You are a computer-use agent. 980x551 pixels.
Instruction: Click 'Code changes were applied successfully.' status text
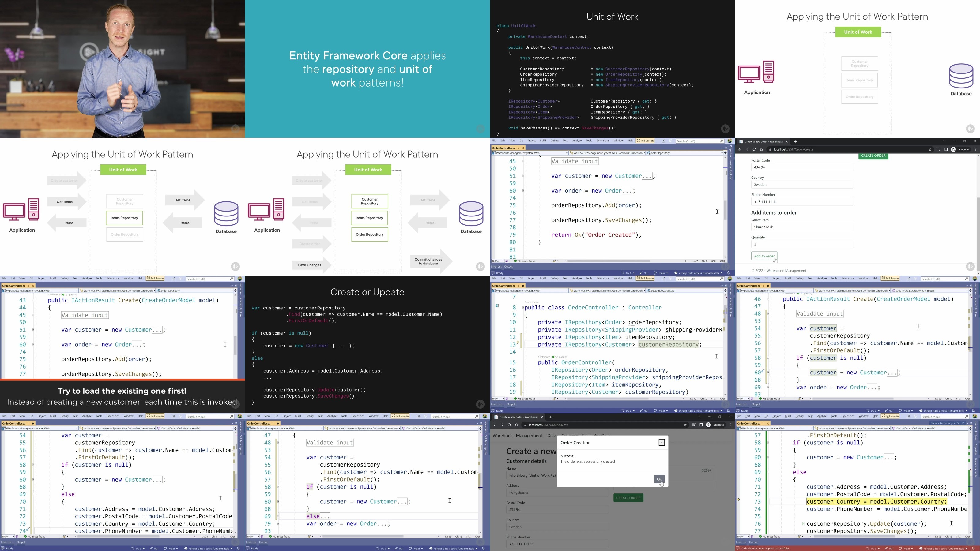coord(765,548)
